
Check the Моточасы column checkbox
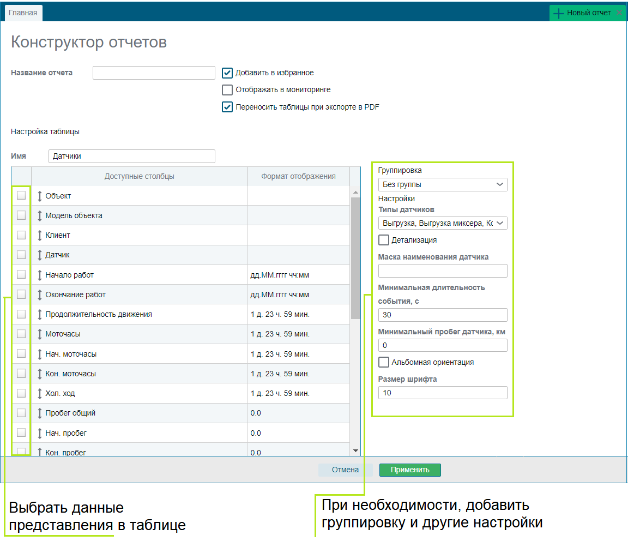[22, 334]
